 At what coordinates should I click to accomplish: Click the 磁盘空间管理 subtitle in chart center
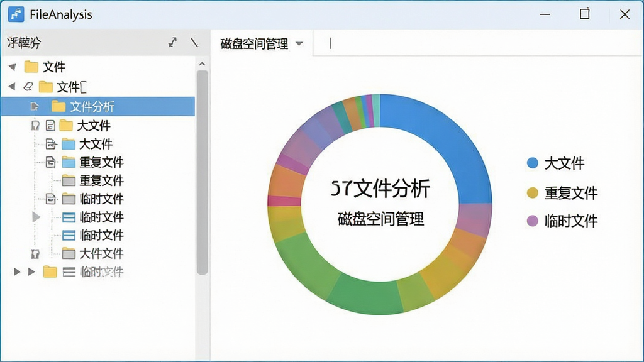click(x=380, y=219)
